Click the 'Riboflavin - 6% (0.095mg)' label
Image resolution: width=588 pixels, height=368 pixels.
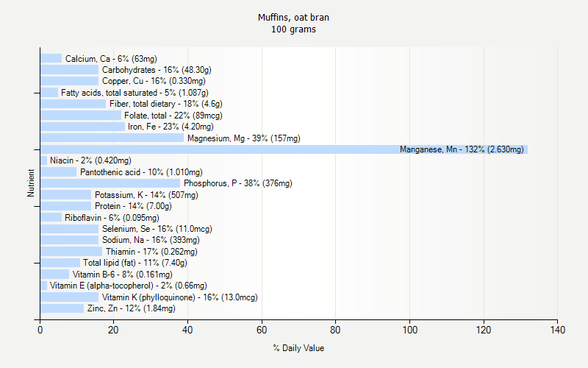click(x=112, y=217)
